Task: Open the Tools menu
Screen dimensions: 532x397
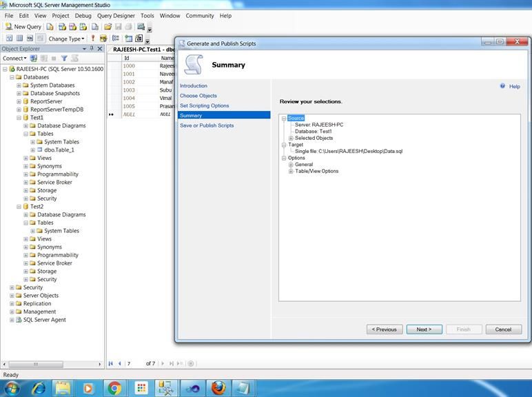Action: (147, 16)
